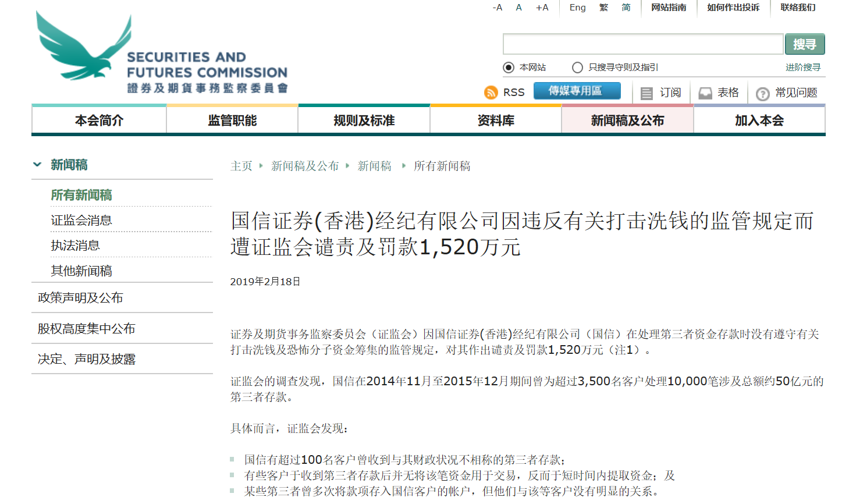Decrease font size with -A
The height and width of the screenshot is (504, 849).
tap(498, 8)
